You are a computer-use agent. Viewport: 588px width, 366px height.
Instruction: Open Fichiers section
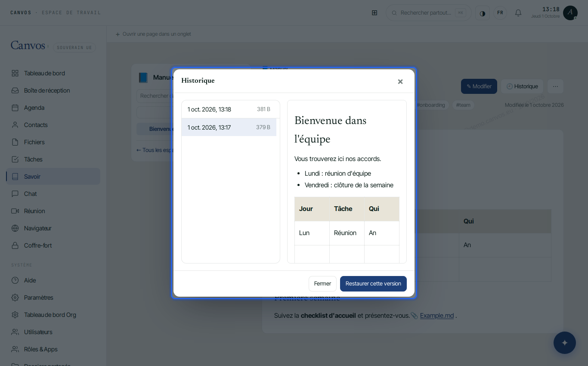(x=53, y=142)
